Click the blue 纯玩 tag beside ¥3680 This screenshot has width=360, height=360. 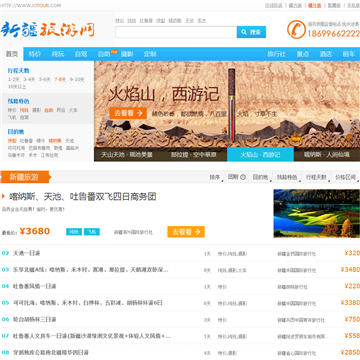pyautogui.click(x=74, y=232)
